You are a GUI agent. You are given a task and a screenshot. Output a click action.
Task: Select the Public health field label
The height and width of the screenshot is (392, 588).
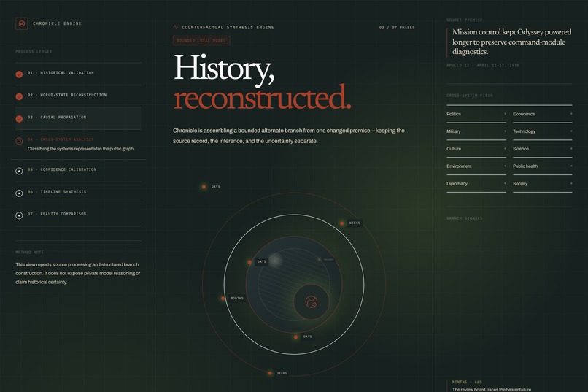[x=525, y=166]
